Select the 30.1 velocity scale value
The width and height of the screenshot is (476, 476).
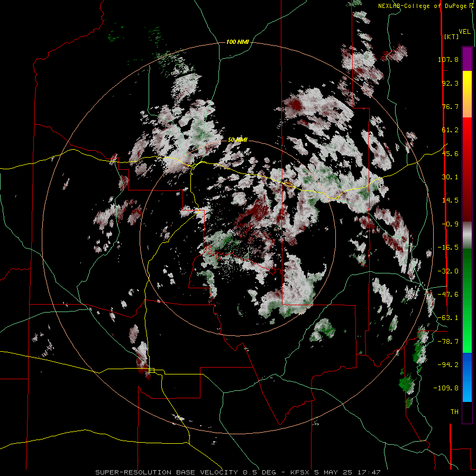(450, 177)
